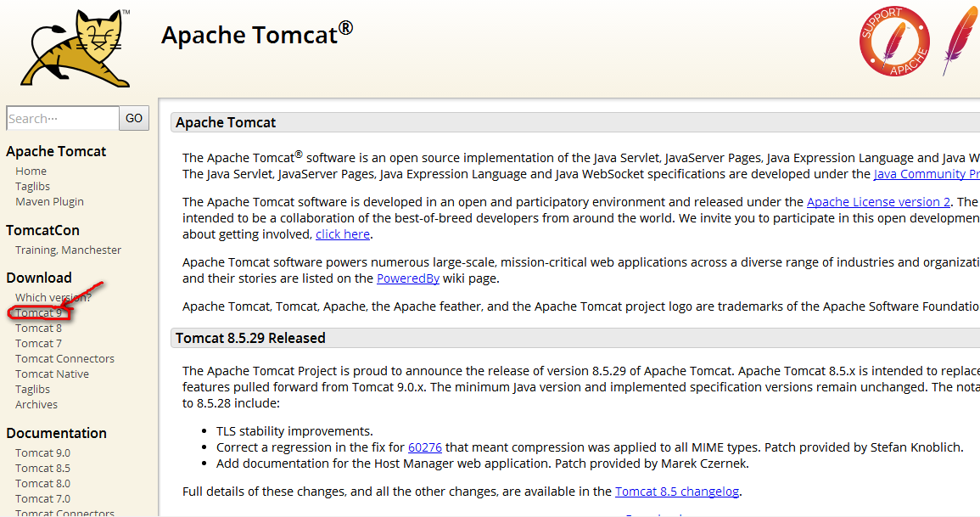Click the 'Tomcat 8.5.29 Released' heading

point(250,338)
